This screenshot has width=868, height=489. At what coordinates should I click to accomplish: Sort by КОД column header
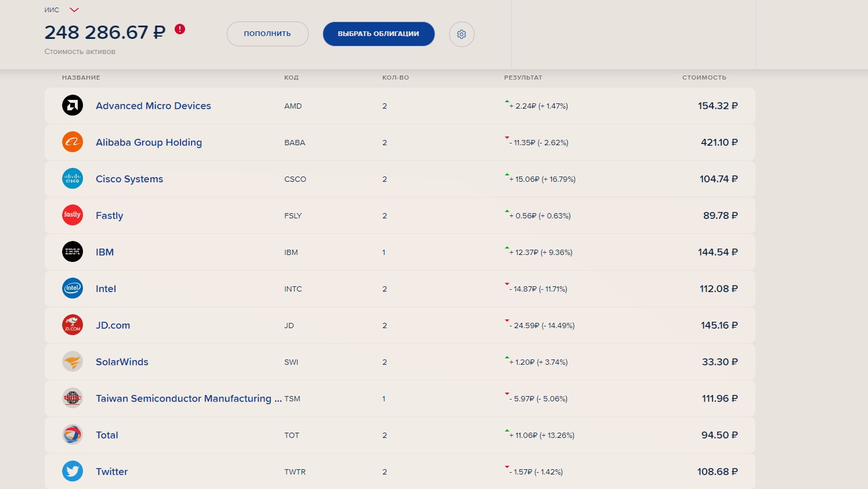pos(291,77)
